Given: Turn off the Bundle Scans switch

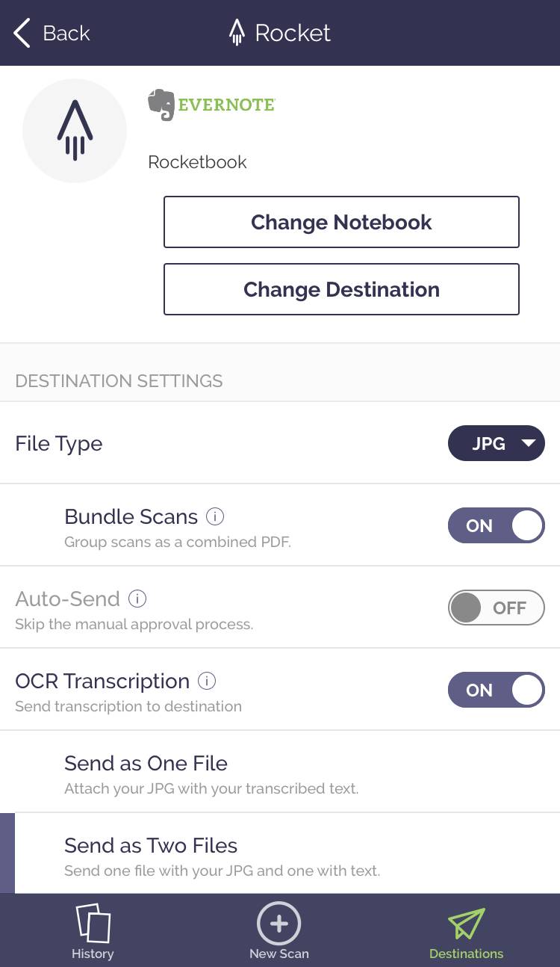Looking at the screenshot, I should click(x=496, y=525).
